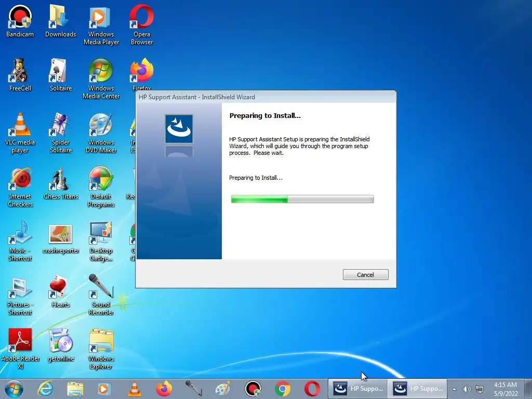Select the Desktop Gadgets desktop icon
The height and width of the screenshot is (399, 532).
point(101,241)
